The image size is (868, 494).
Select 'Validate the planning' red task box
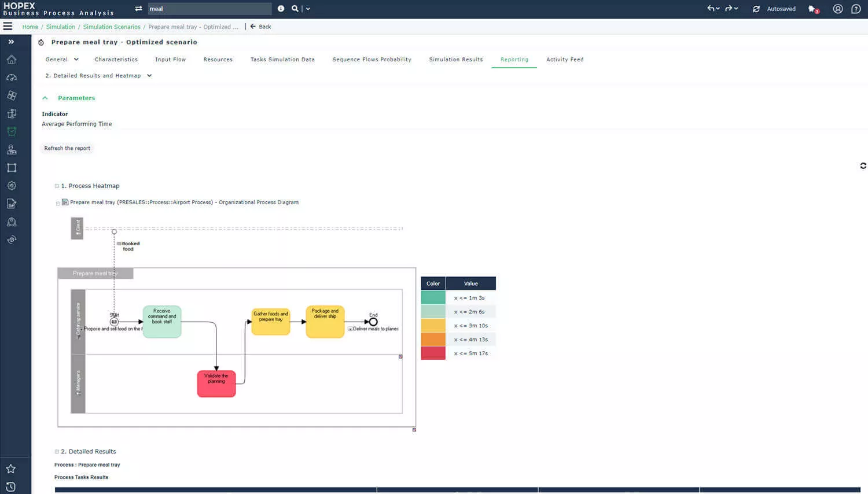[x=216, y=384]
